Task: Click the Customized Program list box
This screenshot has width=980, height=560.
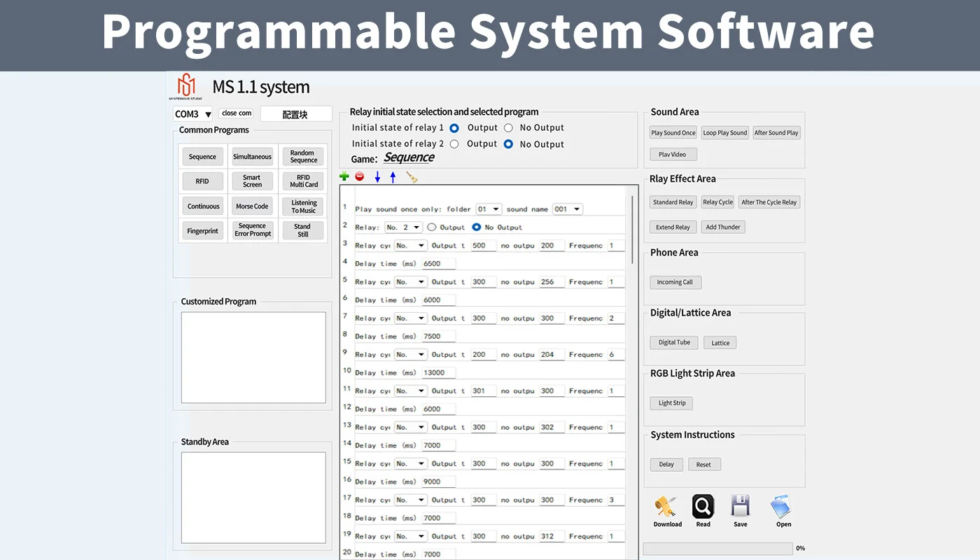Action: pyautogui.click(x=253, y=358)
